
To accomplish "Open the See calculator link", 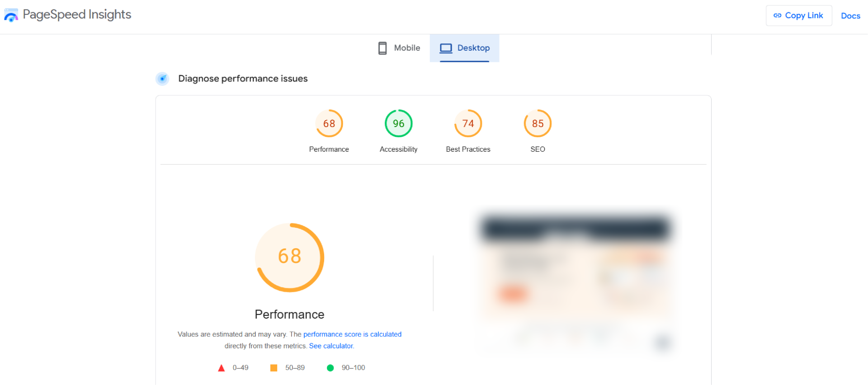I will 331,346.
